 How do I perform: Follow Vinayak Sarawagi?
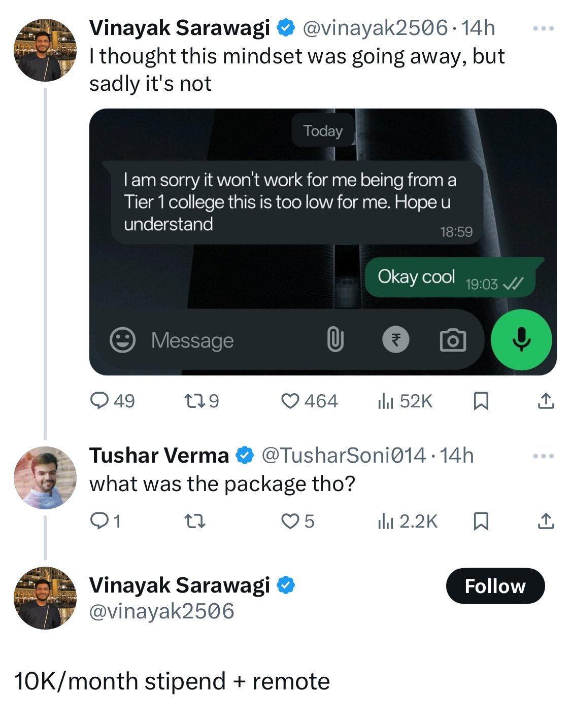coord(495,586)
